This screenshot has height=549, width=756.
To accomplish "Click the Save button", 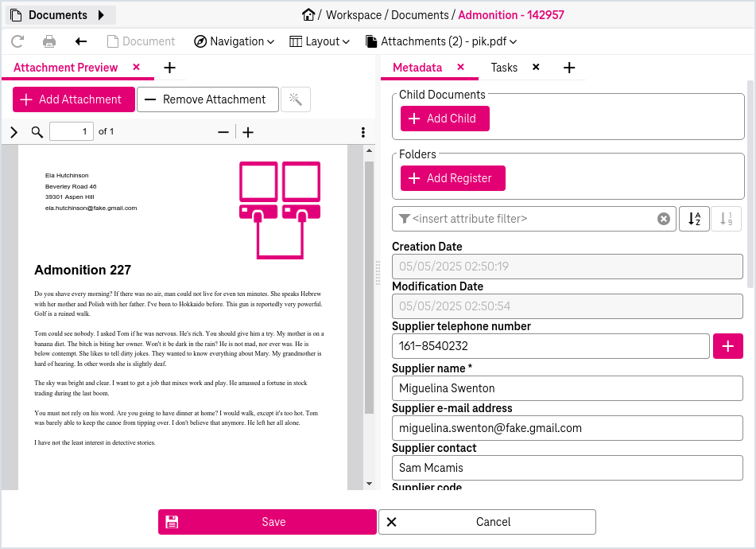I will pos(267,522).
